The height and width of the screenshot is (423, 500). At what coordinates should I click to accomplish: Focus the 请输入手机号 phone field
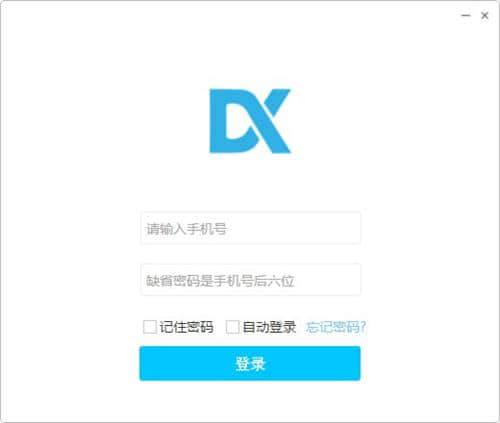point(251,228)
